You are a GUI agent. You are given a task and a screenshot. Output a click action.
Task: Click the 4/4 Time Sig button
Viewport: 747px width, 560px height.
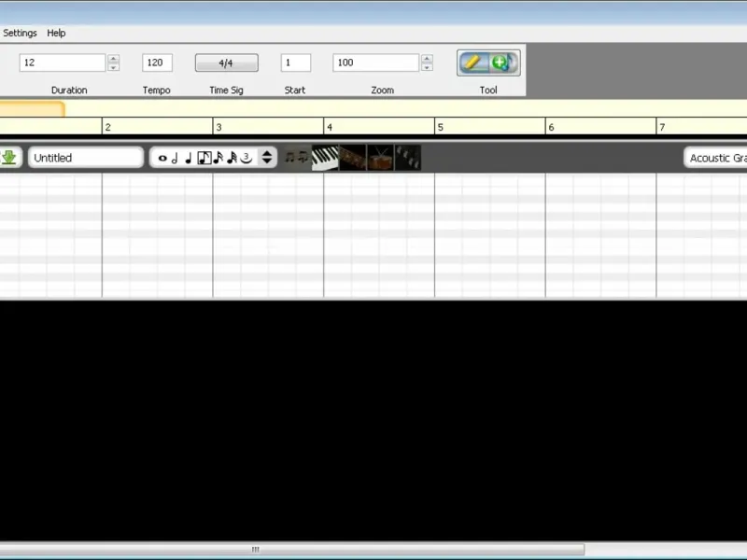pos(227,63)
